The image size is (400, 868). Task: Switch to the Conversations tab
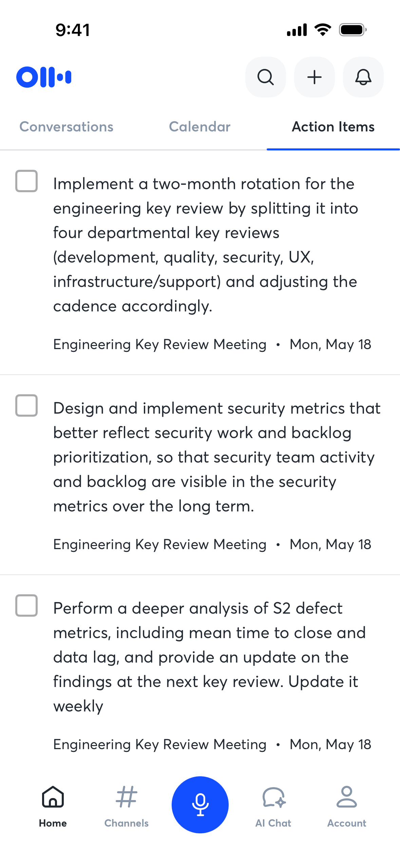(66, 127)
